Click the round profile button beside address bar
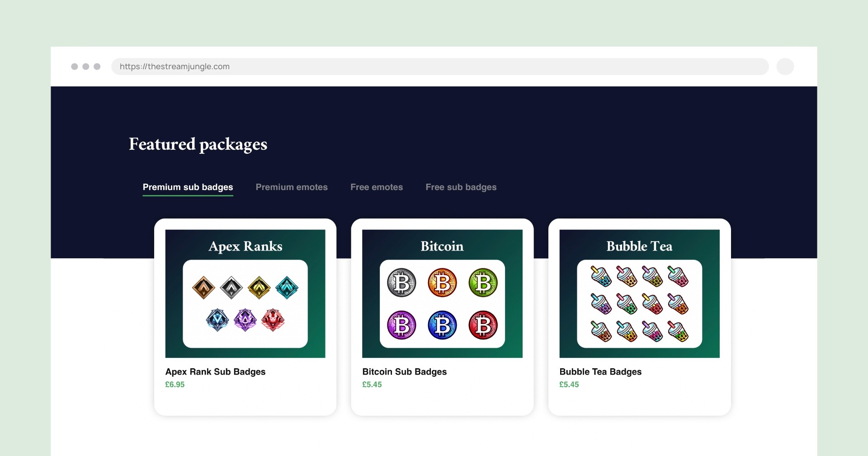 (785, 66)
